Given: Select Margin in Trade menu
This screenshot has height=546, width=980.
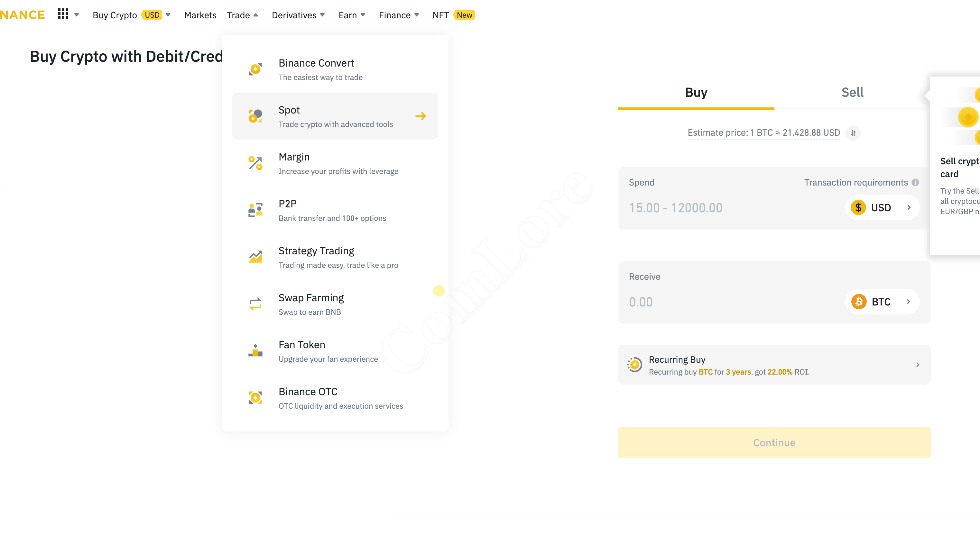Looking at the screenshot, I should (x=335, y=163).
